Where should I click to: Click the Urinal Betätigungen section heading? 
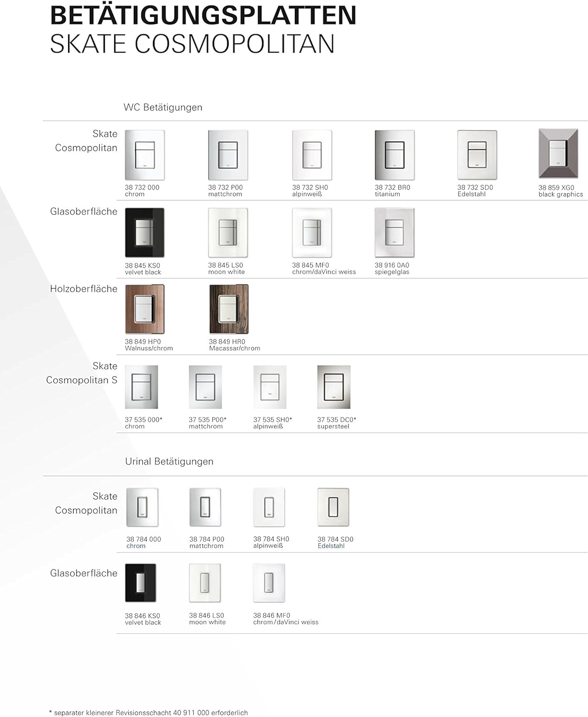click(169, 462)
